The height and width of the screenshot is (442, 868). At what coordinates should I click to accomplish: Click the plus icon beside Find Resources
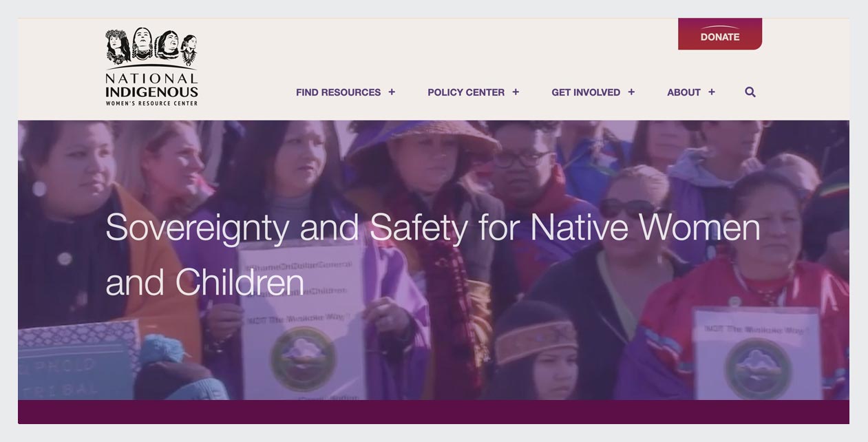pos(392,92)
